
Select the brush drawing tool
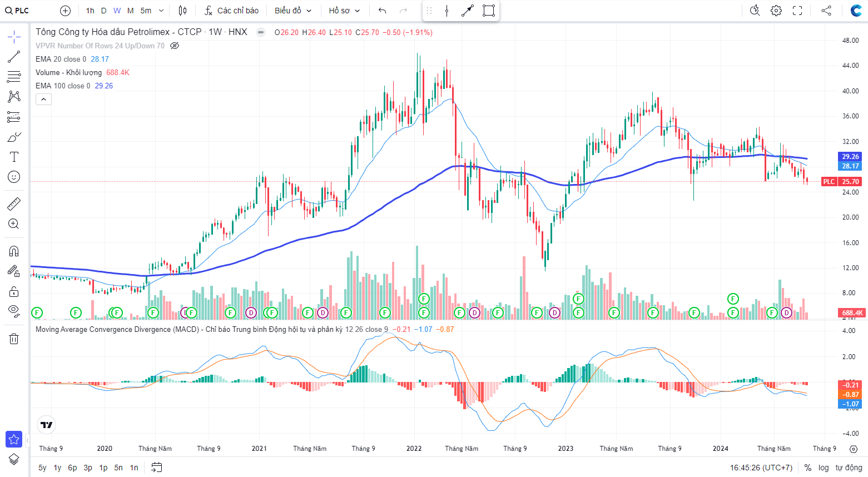pos(14,137)
